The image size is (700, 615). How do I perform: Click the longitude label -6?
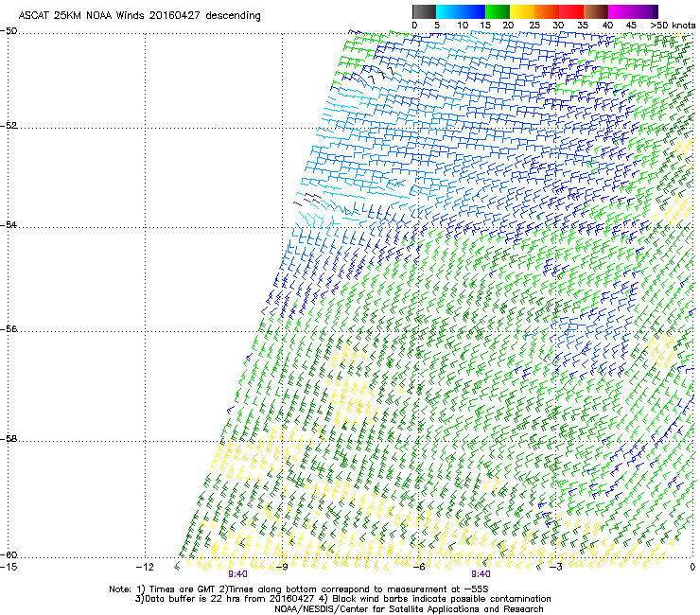pos(418,567)
